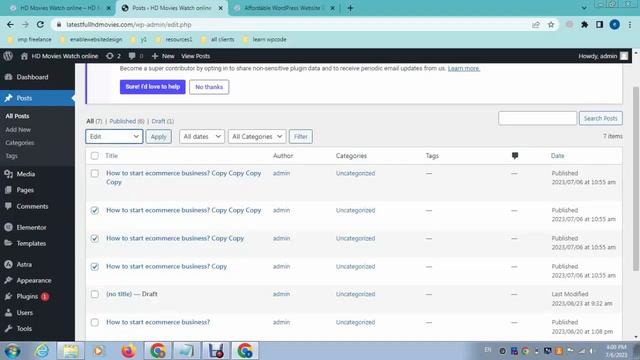640x360 pixels.
Task: Click the Plugins plug icon in sidebar
Action: click(8, 296)
